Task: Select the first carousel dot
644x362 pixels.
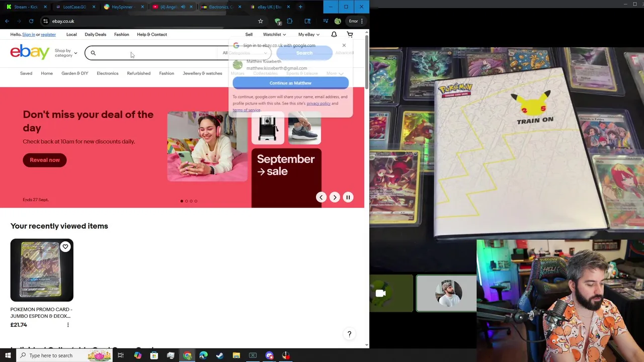Action: pos(182,201)
